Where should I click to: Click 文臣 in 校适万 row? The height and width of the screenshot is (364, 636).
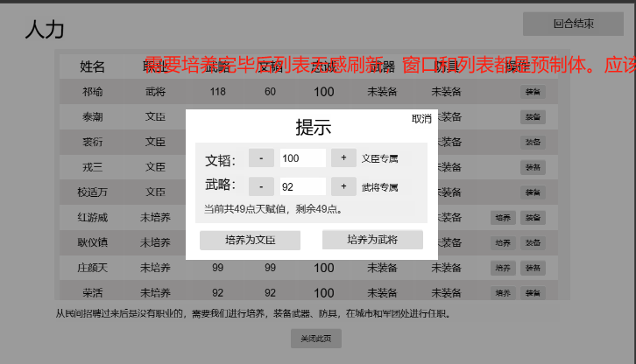point(155,192)
